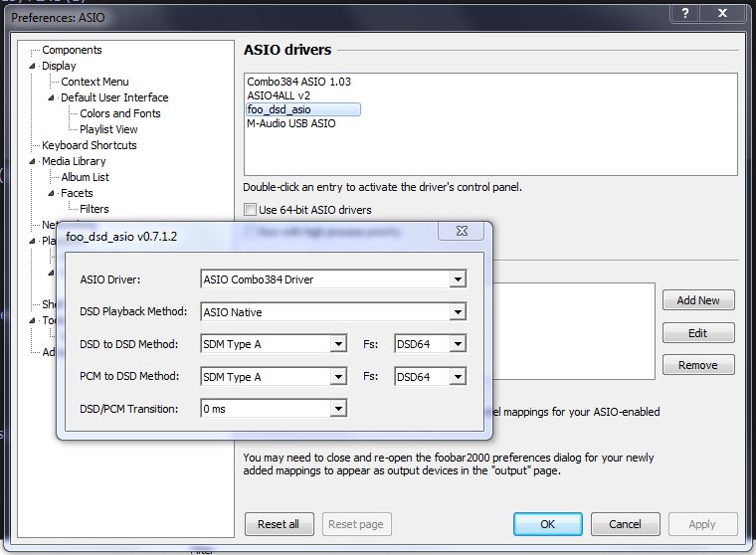The width and height of the screenshot is (756, 555).
Task: Select Filters tree item
Action: coord(94,209)
